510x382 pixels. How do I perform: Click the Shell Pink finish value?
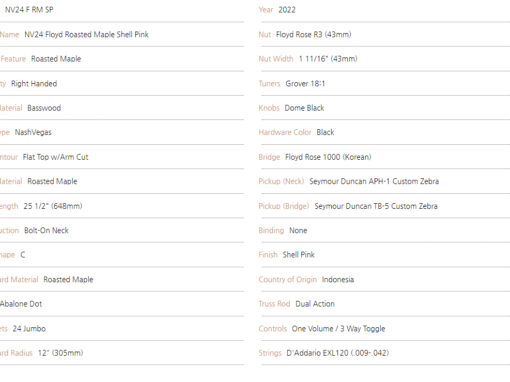click(299, 255)
